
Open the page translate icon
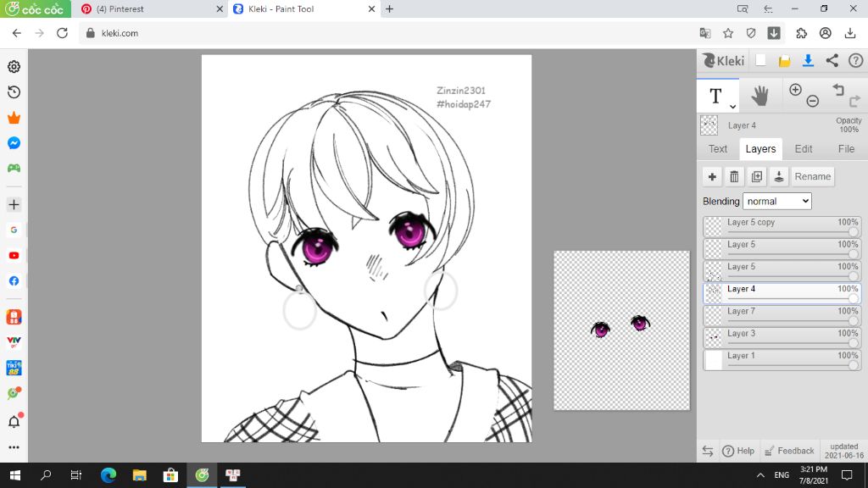pos(704,33)
